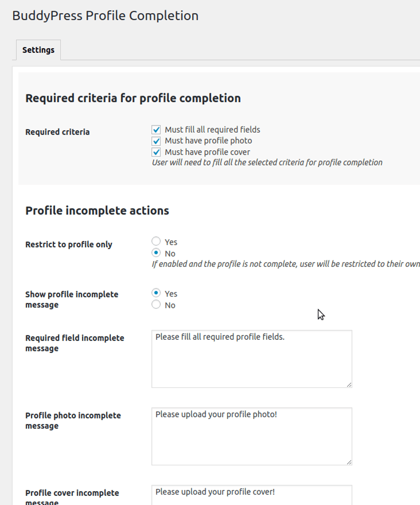The image size is (420, 505).
Task: Select No for 'Restrict to profile only'
Action: click(156, 253)
